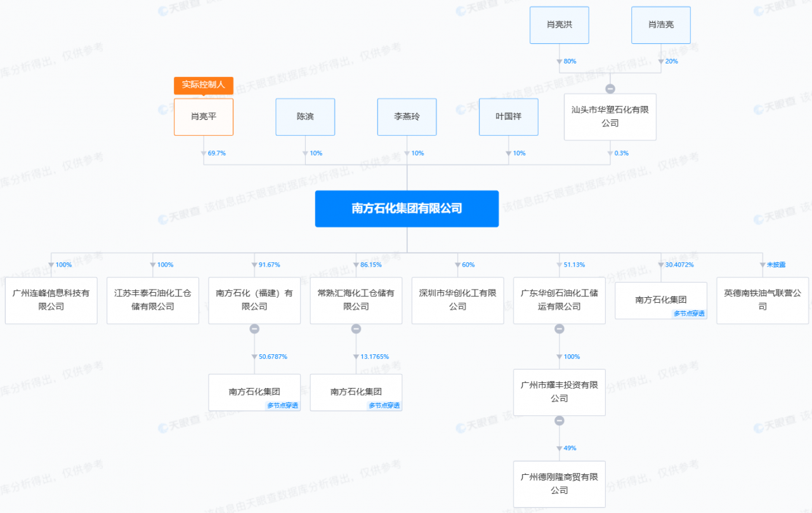The width and height of the screenshot is (812, 513).
Task: Collapse the 广东华创石油化工储运 branch
Action: tap(559, 329)
